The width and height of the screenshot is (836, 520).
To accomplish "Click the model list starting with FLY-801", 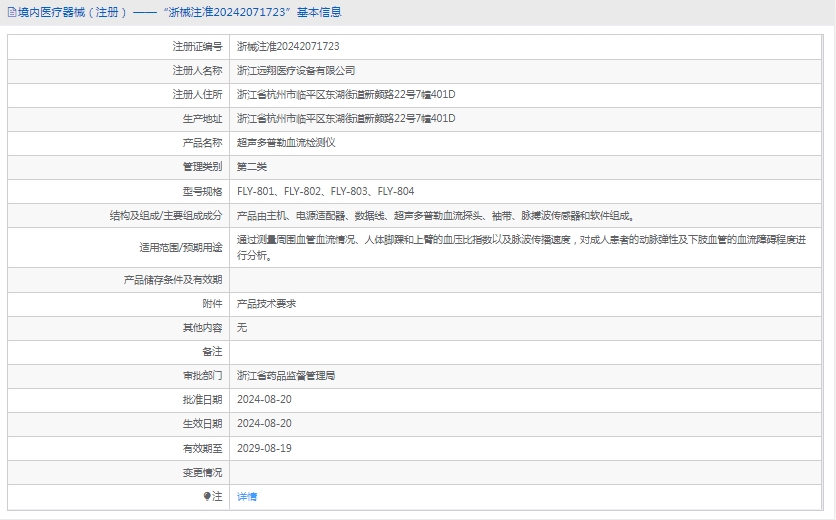I will [325, 191].
